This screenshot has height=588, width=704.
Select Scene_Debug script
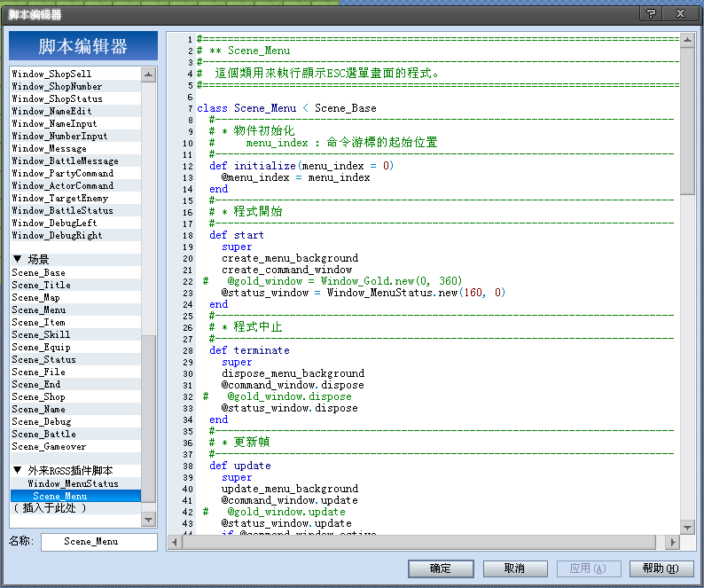tap(75, 422)
